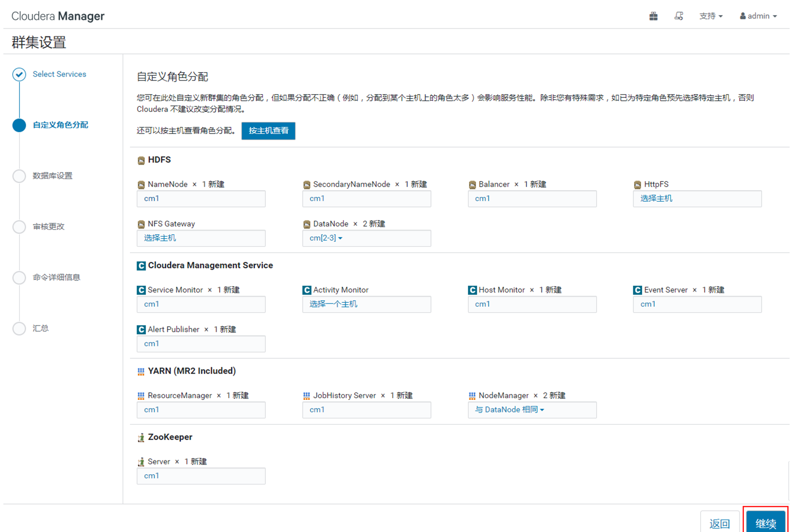Change the Alert Publisher host cm1
Image resolution: width=793 pixels, height=532 pixels.
pyautogui.click(x=201, y=344)
